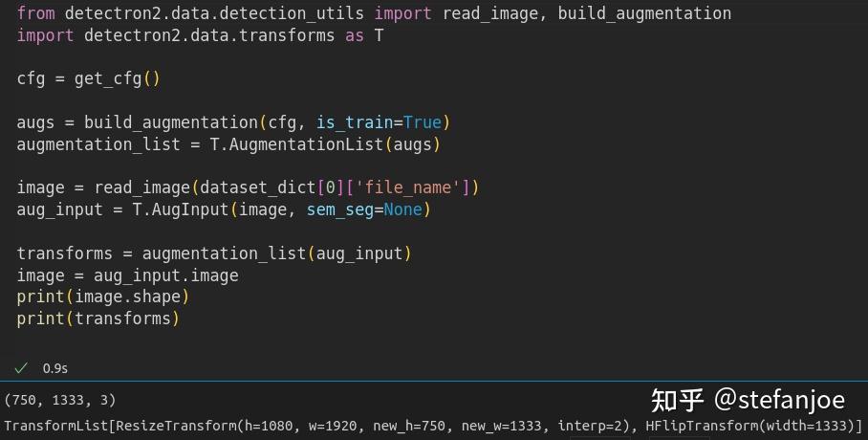Viewport: 868px width, 440px height.
Task: Click the print(transforms) line
Action: point(98,319)
